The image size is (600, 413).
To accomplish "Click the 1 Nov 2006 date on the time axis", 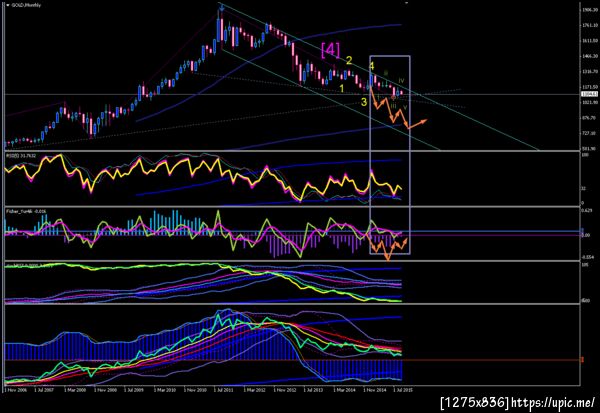I will tap(16, 390).
